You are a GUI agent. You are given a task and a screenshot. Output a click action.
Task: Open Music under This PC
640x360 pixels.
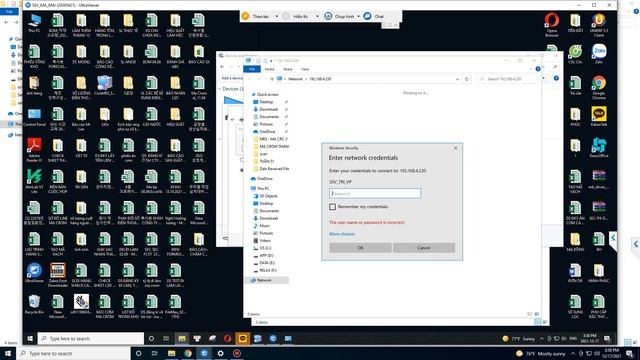tap(264, 226)
